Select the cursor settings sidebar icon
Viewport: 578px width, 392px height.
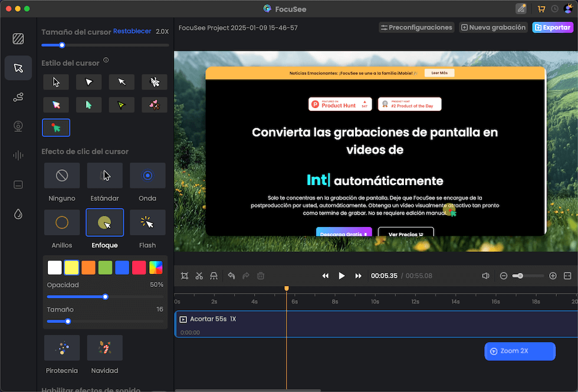[x=18, y=68]
